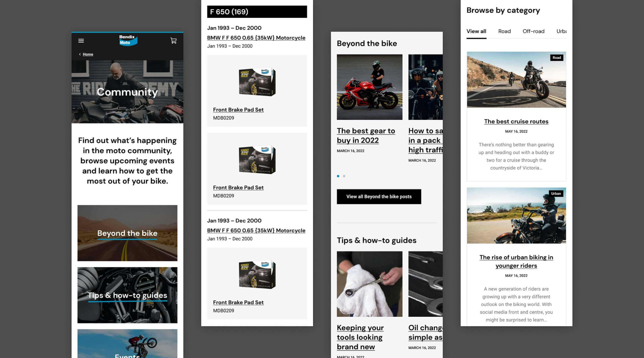Image resolution: width=644 pixels, height=358 pixels.
Task: Switch to the Road category tab
Action: pos(504,31)
